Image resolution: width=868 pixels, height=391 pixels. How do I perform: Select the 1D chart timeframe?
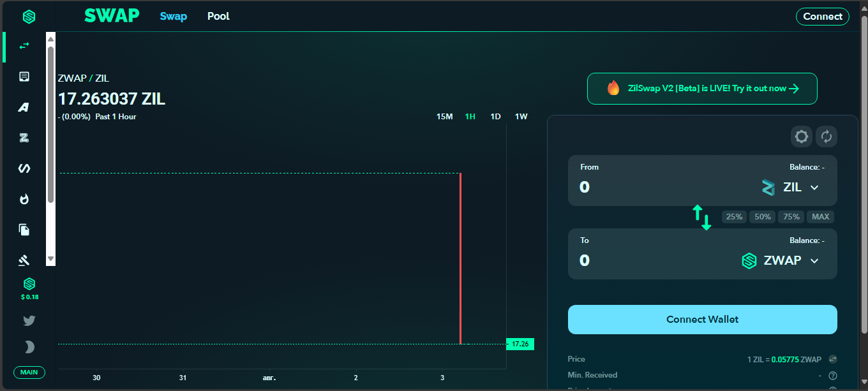pos(495,117)
